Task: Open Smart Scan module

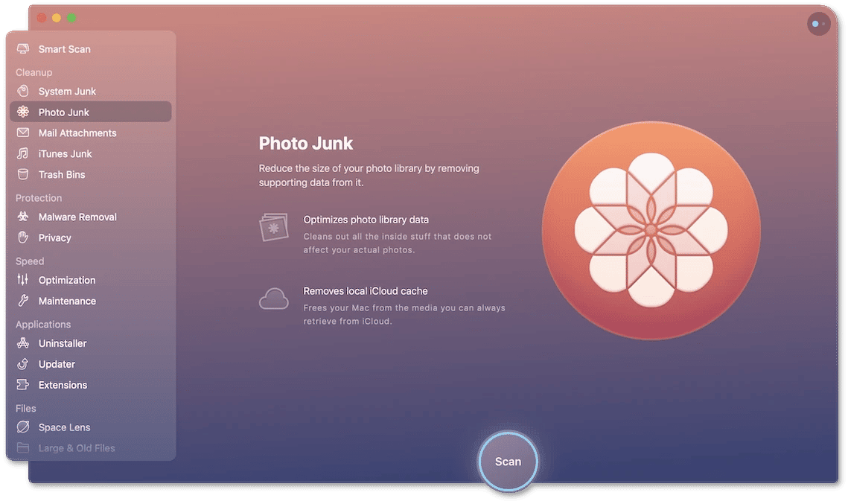Action: (64, 49)
